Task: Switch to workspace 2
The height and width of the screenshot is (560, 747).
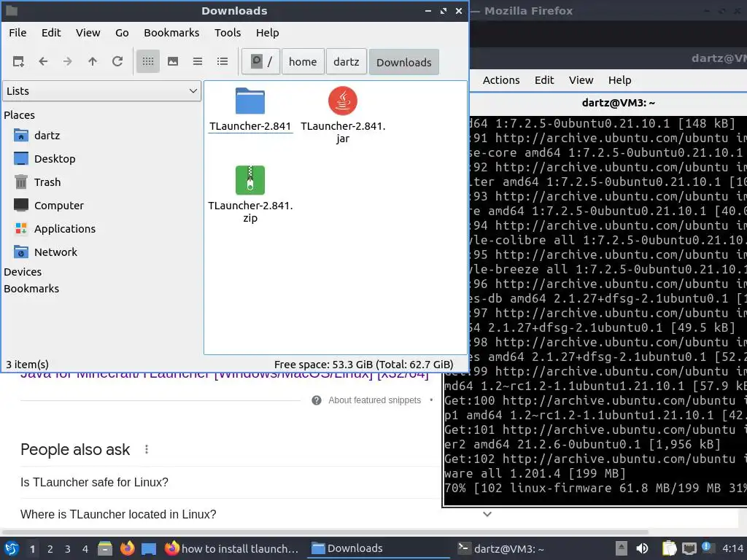Action: pyautogui.click(x=50, y=549)
